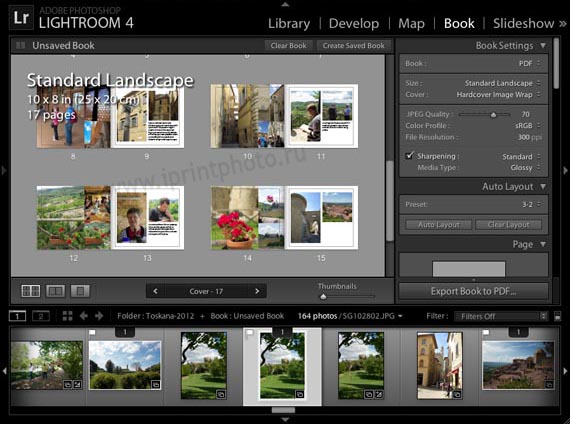Image resolution: width=570 pixels, height=424 pixels.
Task: Toggle flag on selected filmstrip photo
Action: point(249,332)
